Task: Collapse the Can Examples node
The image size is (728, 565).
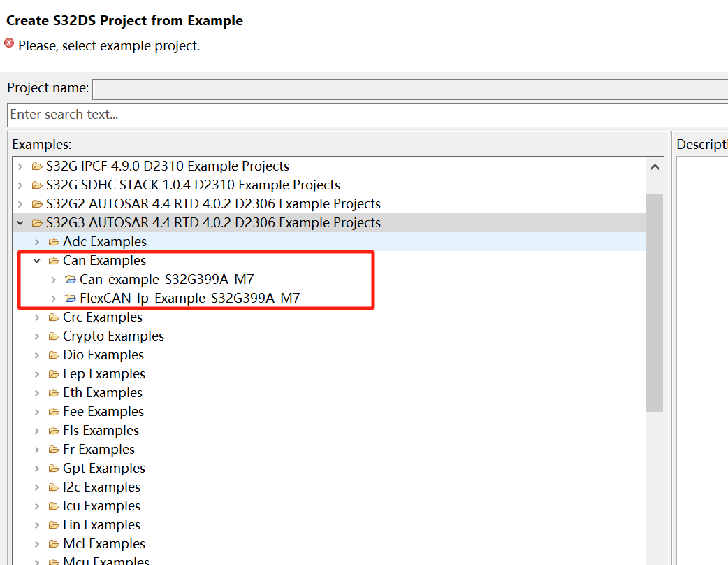Action: [36, 260]
